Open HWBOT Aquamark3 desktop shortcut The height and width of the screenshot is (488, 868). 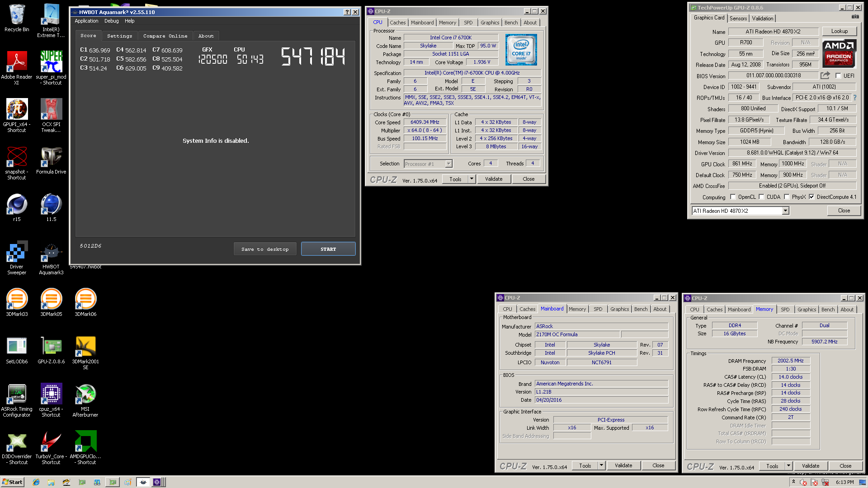pos(51,258)
